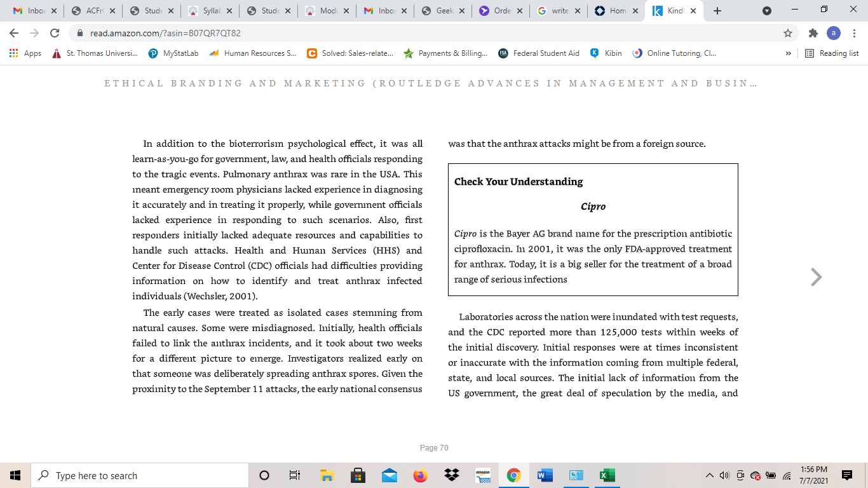
Task: Switch to Word from the taskbar
Action: pyautogui.click(x=545, y=475)
